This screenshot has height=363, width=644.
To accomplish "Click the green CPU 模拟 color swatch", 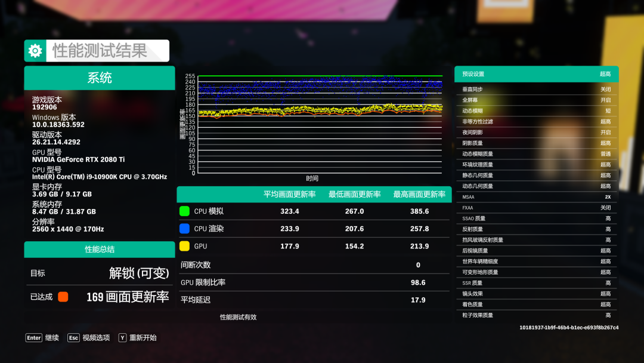I will (184, 211).
